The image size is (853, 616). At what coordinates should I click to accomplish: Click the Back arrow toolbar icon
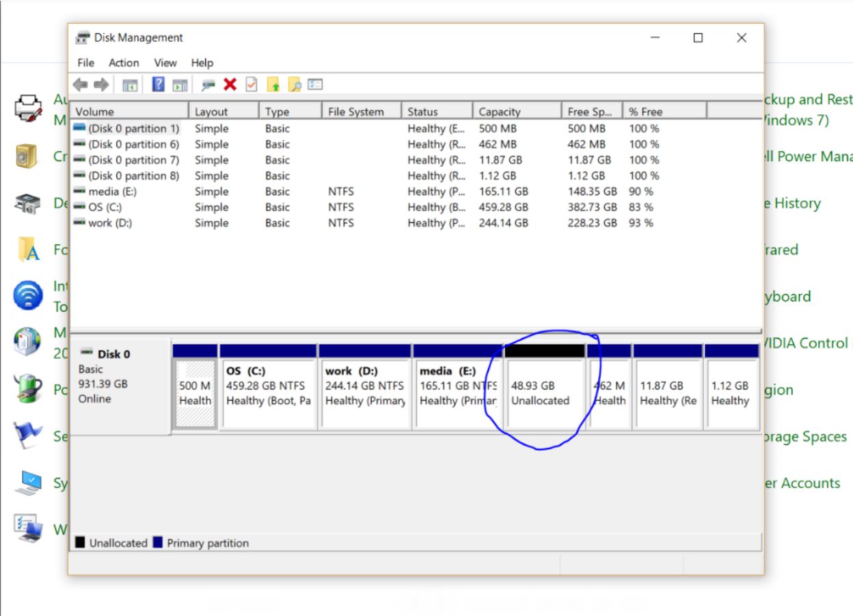coord(80,85)
